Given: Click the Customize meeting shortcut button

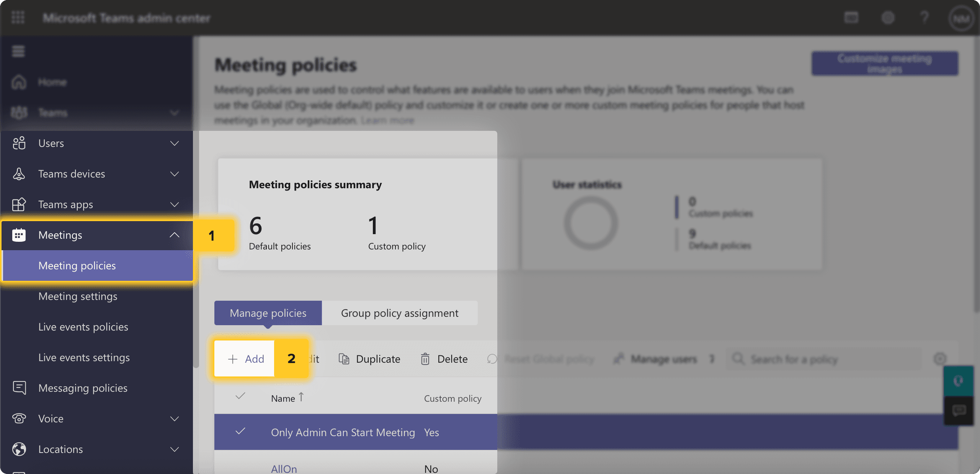Looking at the screenshot, I should click(885, 62).
